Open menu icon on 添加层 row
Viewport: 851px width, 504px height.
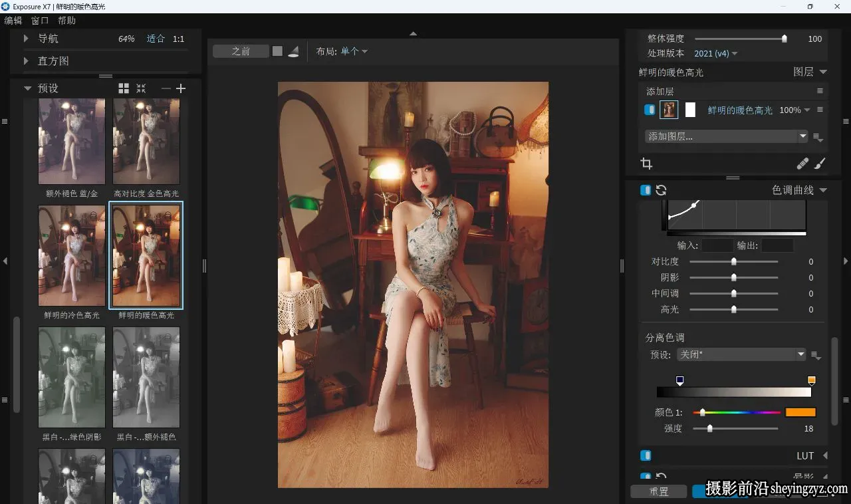(x=820, y=91)
